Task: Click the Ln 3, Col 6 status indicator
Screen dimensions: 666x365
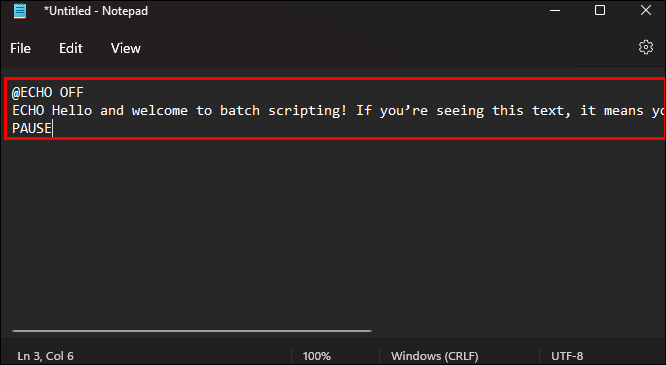Action: pyautogui.click(x=45, y=356)
